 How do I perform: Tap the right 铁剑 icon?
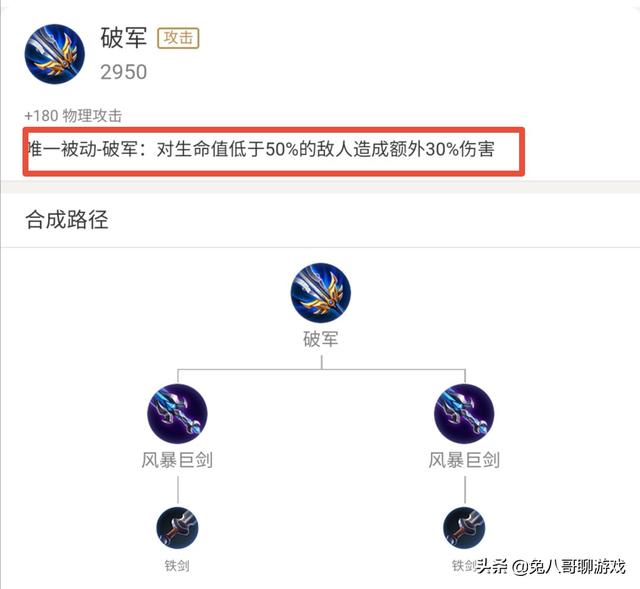coord(464,528)
